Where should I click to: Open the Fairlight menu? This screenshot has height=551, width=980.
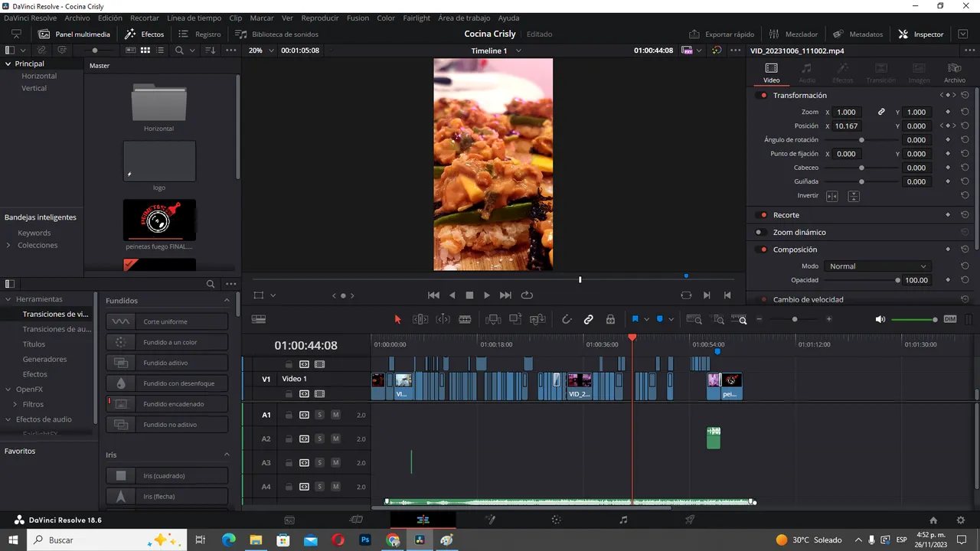click(x=416, y=18)
